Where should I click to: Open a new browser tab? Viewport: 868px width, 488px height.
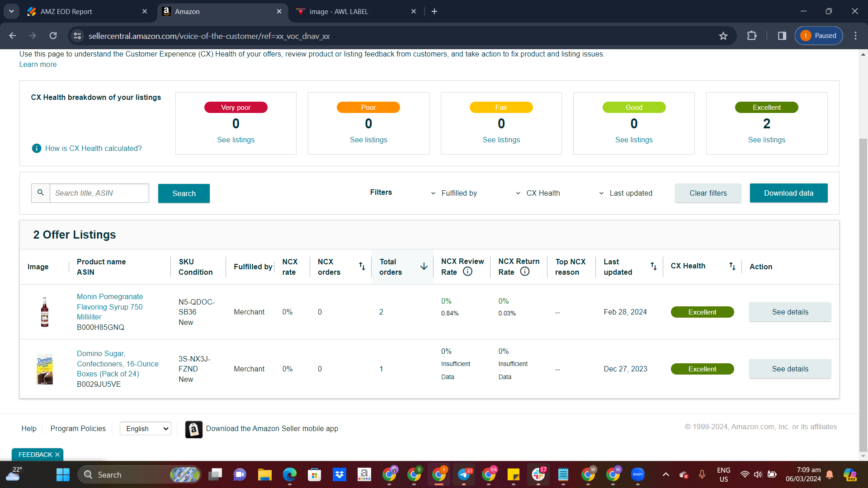tap(434, 11)
